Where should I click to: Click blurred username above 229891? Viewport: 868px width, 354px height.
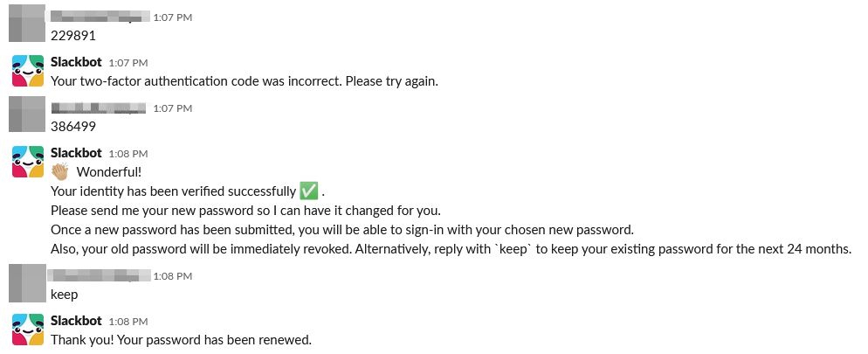tap(100, 17)
